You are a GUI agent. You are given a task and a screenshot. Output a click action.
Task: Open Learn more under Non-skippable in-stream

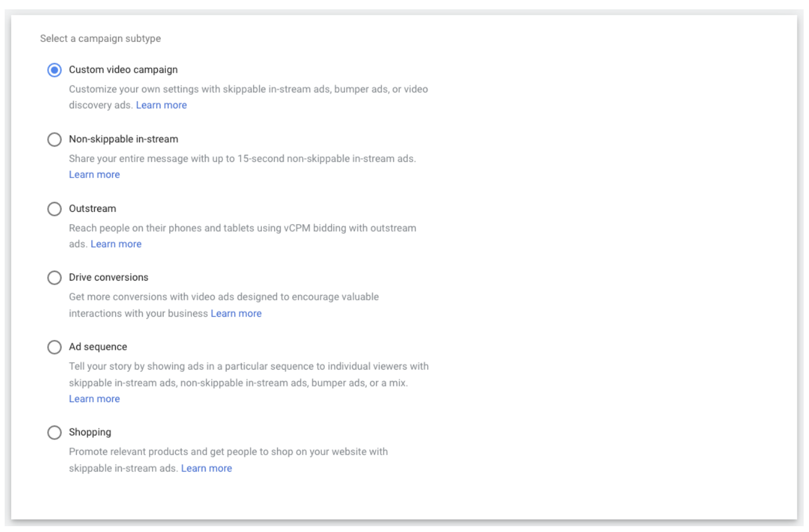tap(94, 175)
